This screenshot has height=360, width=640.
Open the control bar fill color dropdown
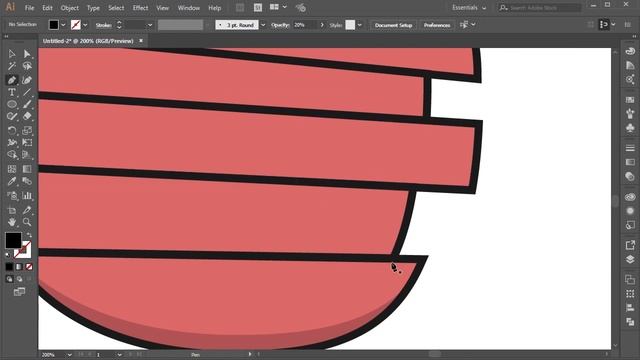coord(63,25)
